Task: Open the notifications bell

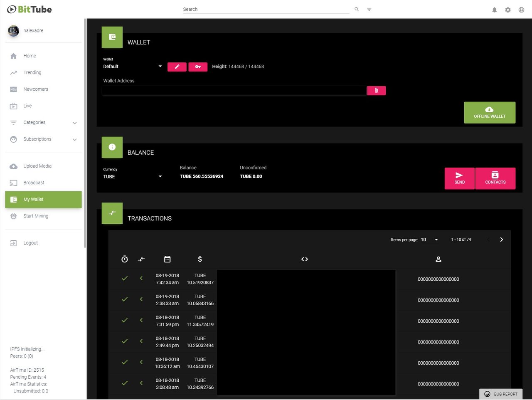Action: coord(495,10)
